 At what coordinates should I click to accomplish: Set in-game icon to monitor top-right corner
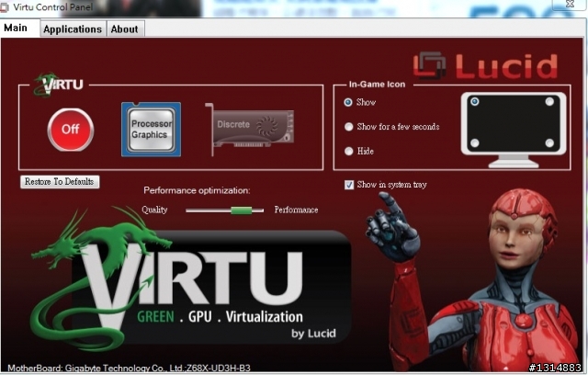coord(549,102)
